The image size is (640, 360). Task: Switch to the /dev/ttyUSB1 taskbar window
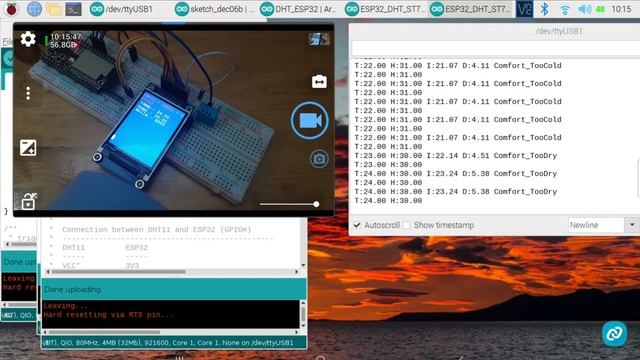[x=121, y=9]
